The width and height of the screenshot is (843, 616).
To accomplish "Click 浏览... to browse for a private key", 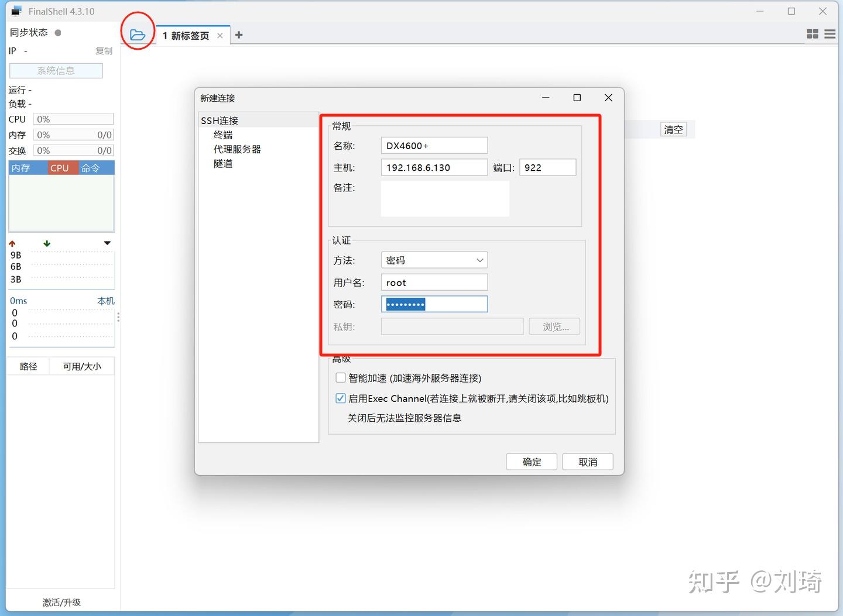I will [x=553, y=326].
